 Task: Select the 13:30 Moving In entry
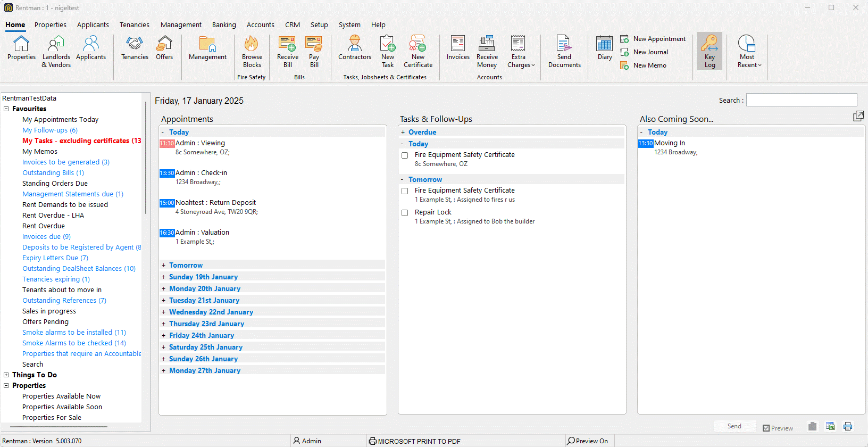click(751, 147)
